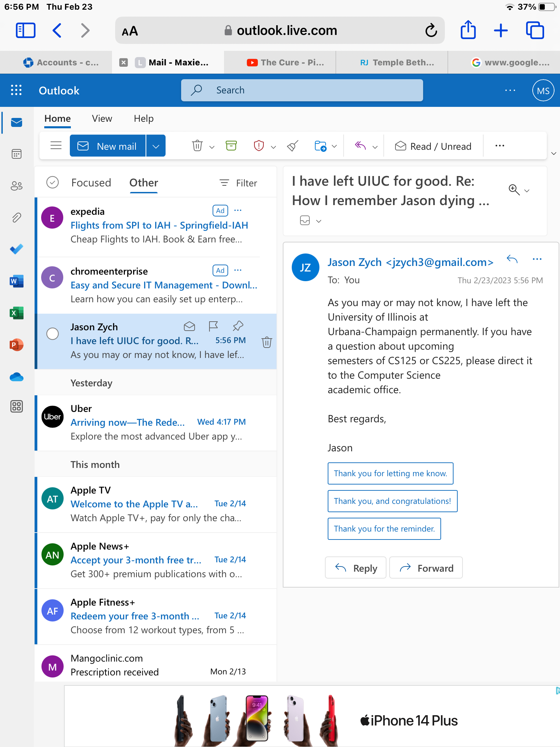Open the Apple News+ free trial email
The image size is (560, 747).
156,560
